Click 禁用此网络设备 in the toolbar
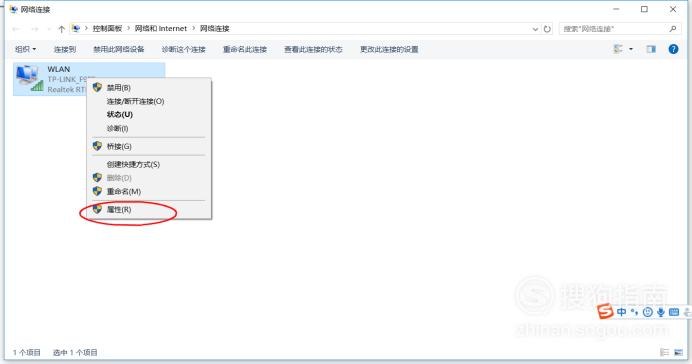692x364 pixels. pyautogui.click(x=119, y=49)
